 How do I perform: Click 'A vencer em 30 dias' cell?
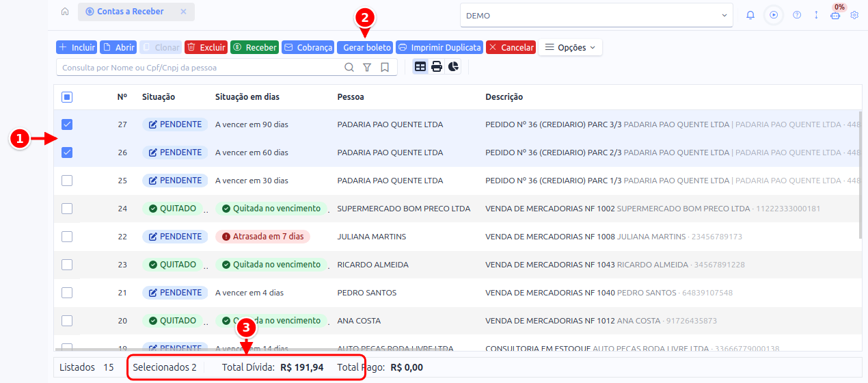click(252, 181)
